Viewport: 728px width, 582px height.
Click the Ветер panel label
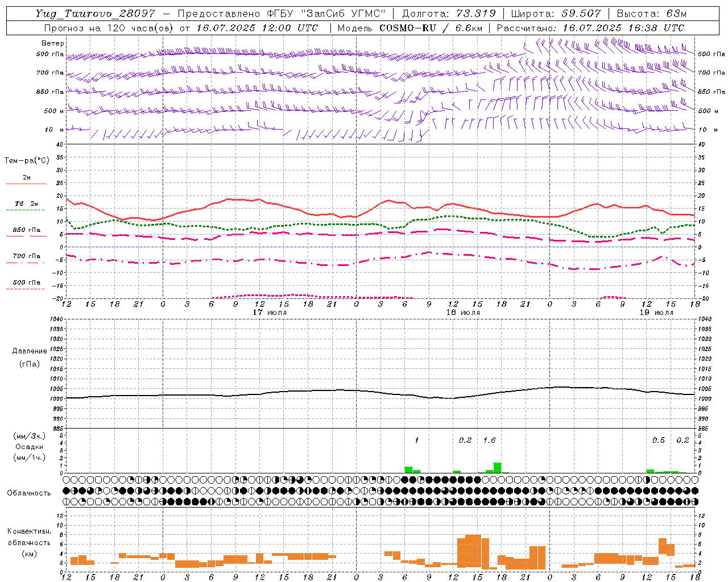pos(52,43)
